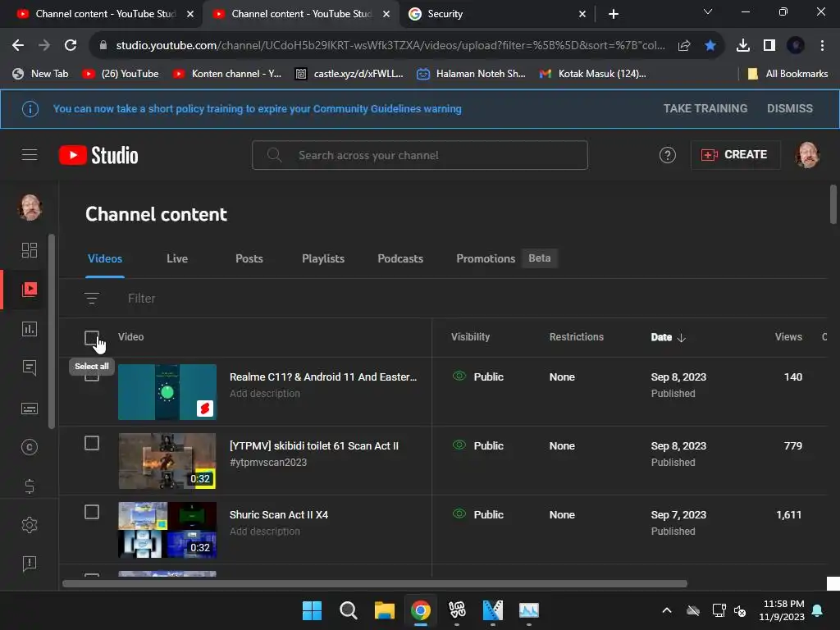Click the YouTube Studio logo
Screen dimensions: 840x630
point(98,155)
